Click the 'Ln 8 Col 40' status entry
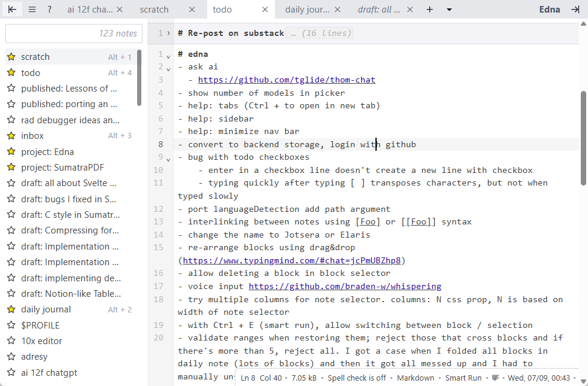 tap(261, 378)
